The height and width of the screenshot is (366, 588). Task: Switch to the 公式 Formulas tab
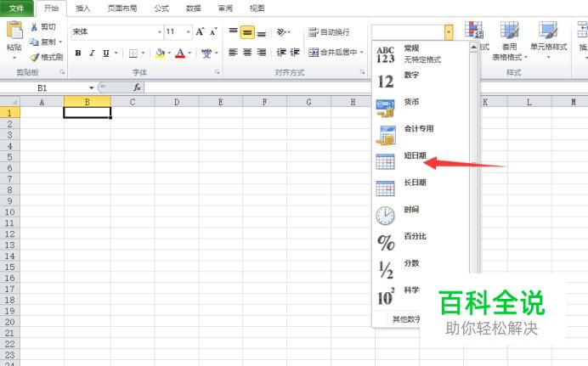pos(161,8)
